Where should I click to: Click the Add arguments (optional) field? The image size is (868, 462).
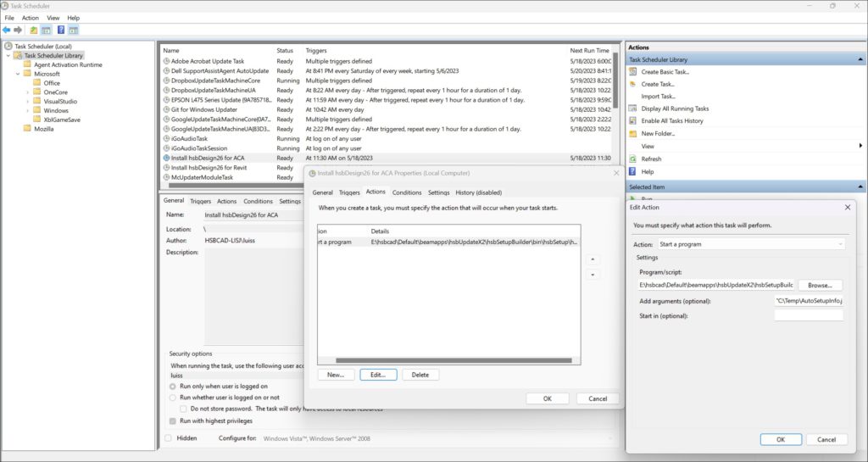click(x=809, y=301)
